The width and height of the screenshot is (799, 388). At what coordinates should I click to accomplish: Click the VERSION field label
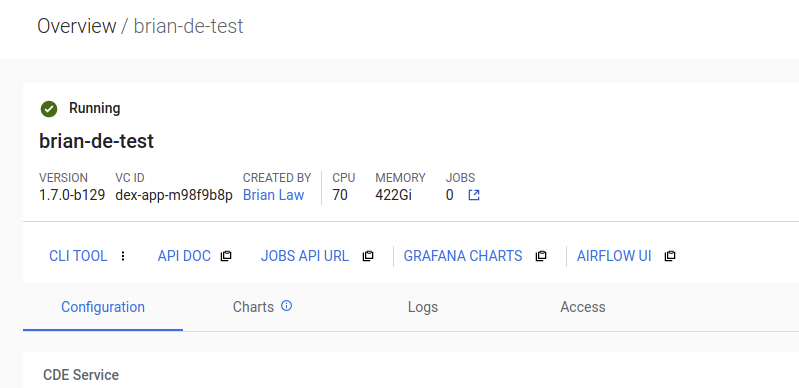point(63,178)
